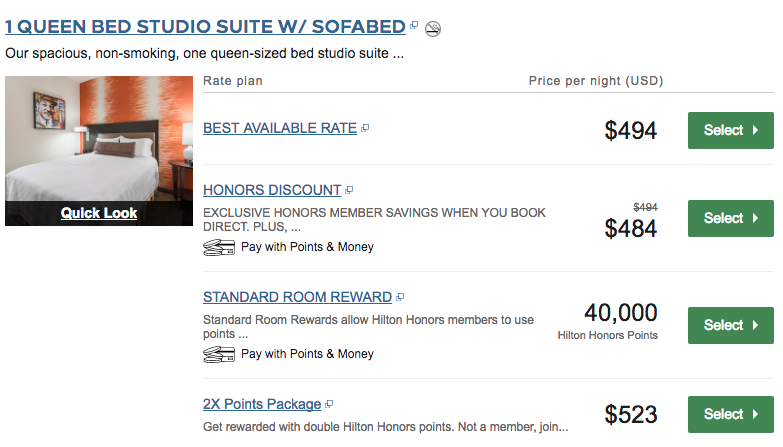
Task: Select the $523 2X Points Package
Action: pyautogui.click(x=730, y=414)
